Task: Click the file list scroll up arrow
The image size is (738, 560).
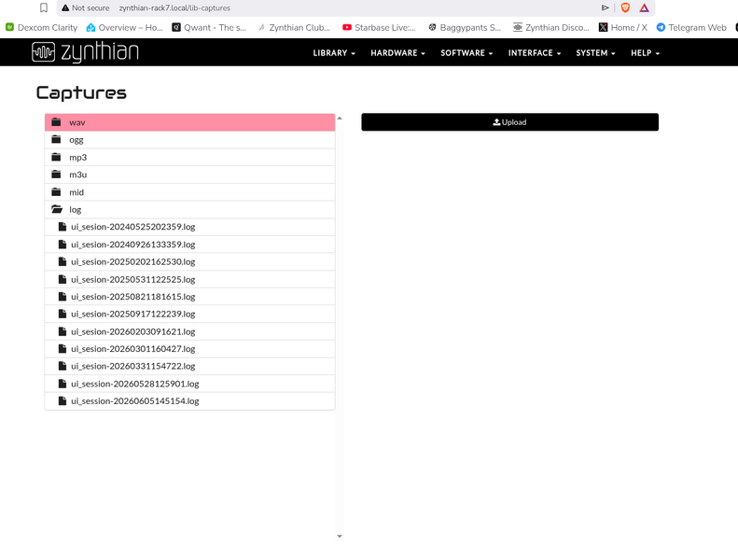Action: pyautogui.click(x=340, y=119)
